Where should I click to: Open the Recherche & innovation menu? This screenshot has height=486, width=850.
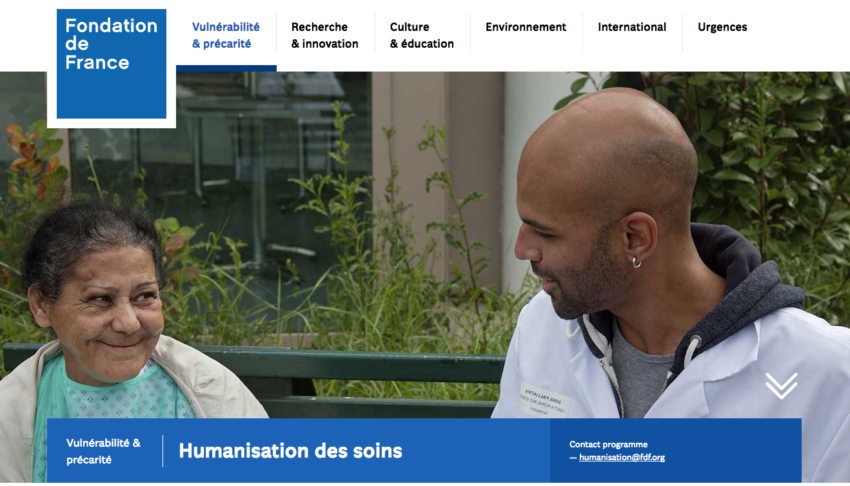click(x=325, y=35)
